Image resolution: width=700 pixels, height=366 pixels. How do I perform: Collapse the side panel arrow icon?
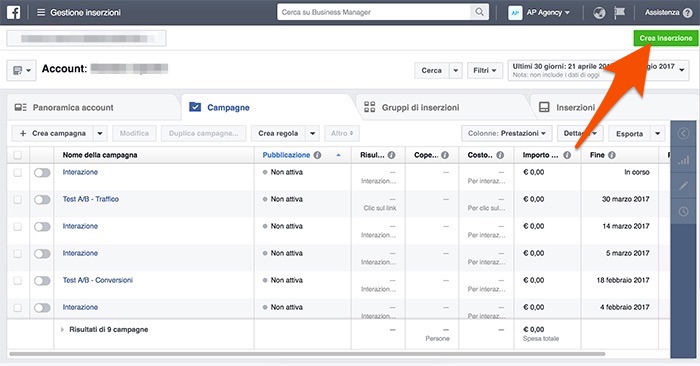683,133
